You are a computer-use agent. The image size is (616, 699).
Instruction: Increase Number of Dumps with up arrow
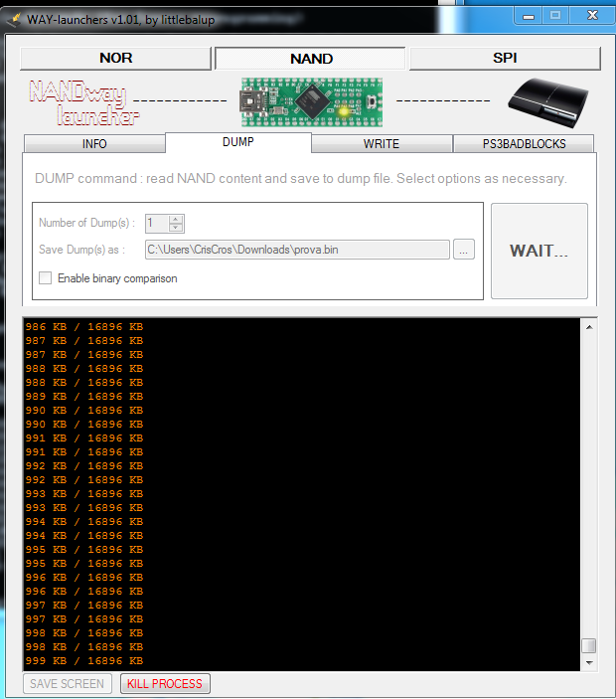tap(176, 220)
